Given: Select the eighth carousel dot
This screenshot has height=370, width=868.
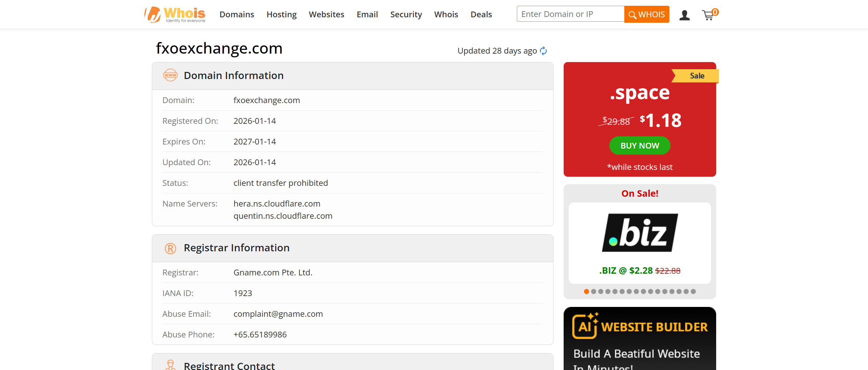Looking at the screenshot, I should click(636, 291).
